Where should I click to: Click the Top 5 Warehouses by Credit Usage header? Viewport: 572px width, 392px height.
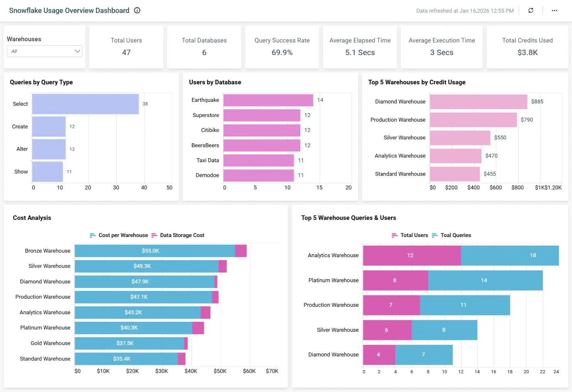(417, 82)
